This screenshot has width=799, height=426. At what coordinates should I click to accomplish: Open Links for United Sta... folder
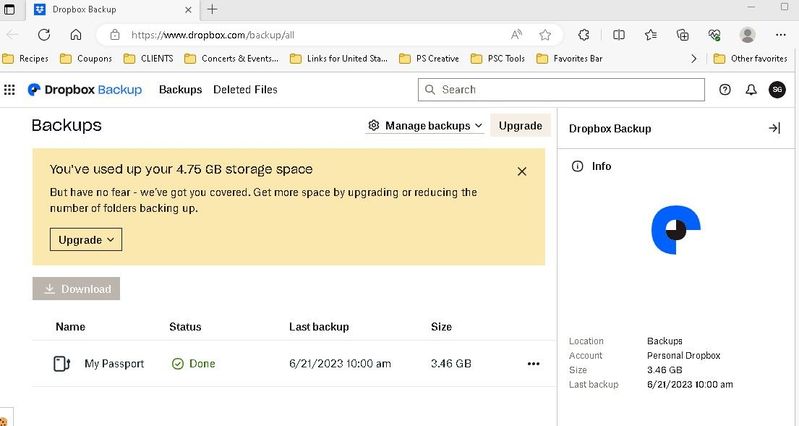coord(339,59)
